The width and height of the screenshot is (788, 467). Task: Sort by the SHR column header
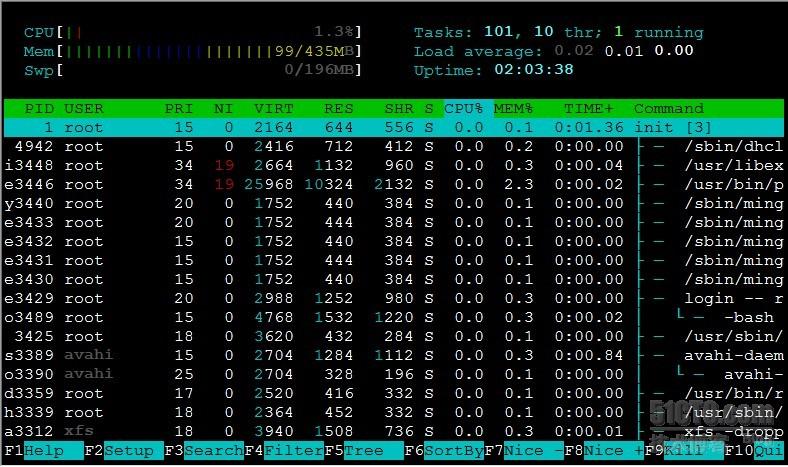tap(399, 109)
